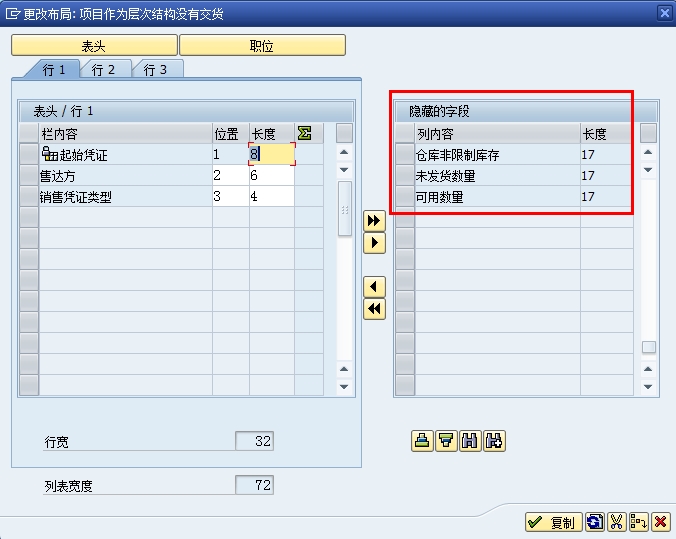
Task: Click the 可用数量 field name
Action: pos(439,197)
